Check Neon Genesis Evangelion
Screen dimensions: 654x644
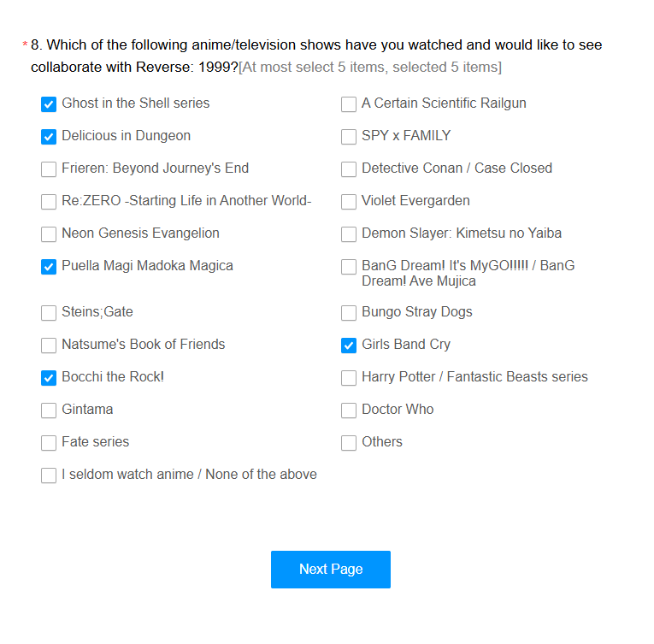49,234
